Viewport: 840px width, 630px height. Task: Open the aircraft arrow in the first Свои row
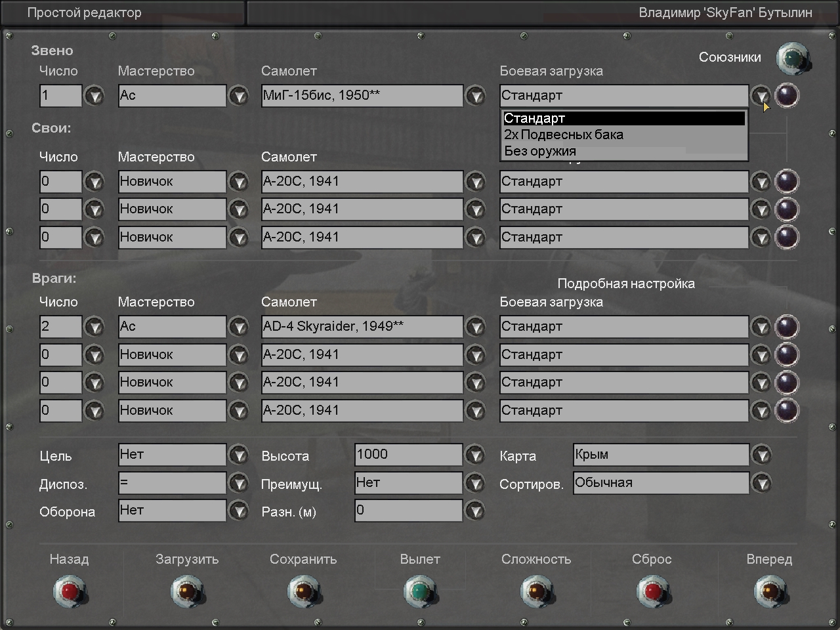click(475, 182)
